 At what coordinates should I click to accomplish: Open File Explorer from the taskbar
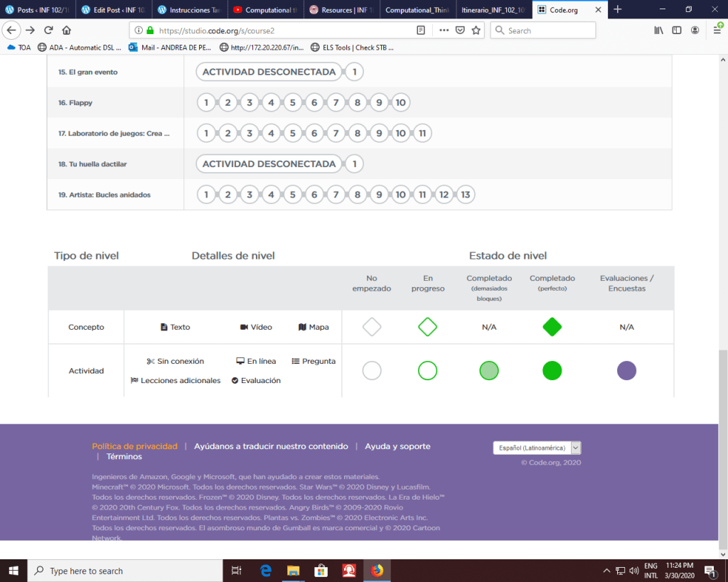pos(293,570)
